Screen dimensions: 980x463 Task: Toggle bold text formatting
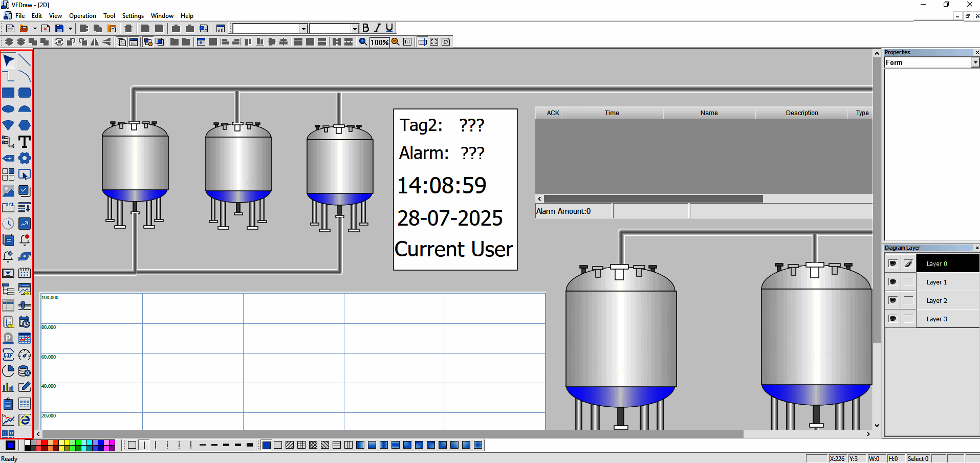[365, 28]
